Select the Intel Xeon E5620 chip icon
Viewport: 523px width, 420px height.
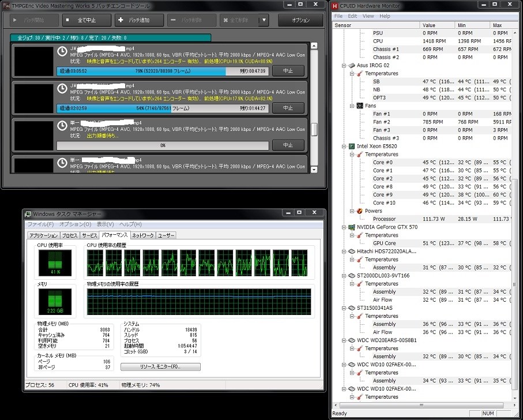[352, 146]
